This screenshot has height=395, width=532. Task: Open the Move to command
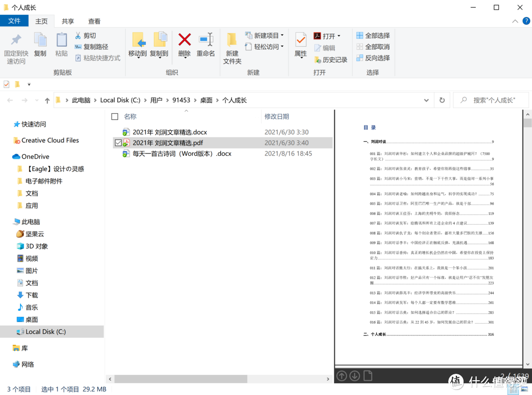[x=137, y=45]
